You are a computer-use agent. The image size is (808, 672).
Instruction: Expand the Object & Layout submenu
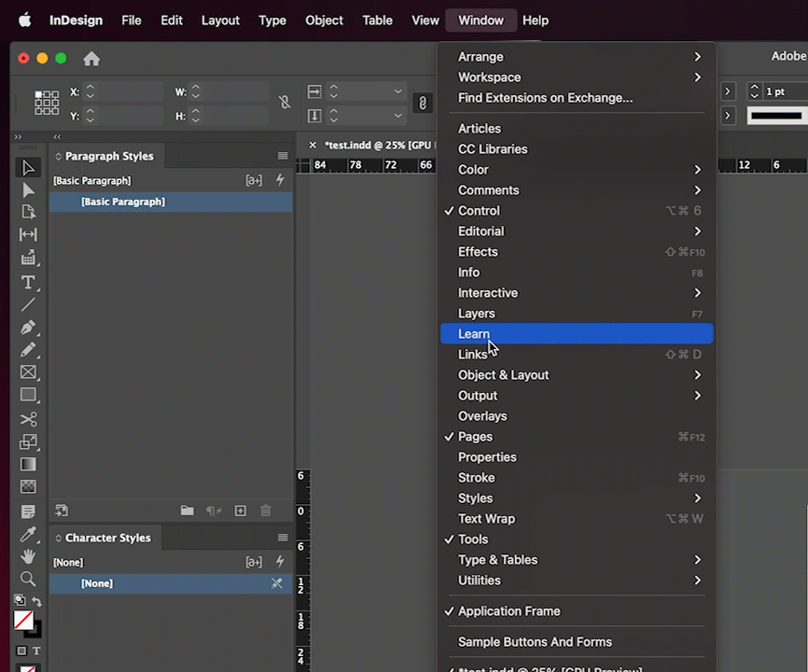click(503, 374)
